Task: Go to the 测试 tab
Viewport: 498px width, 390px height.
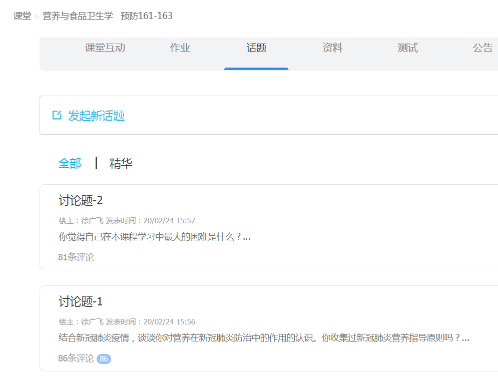Action: point(408,48)
